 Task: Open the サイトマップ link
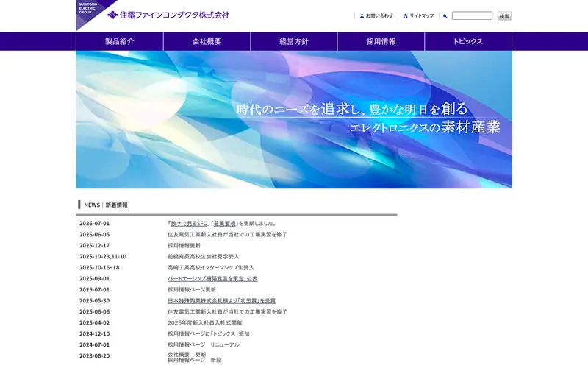click(421, 15)
